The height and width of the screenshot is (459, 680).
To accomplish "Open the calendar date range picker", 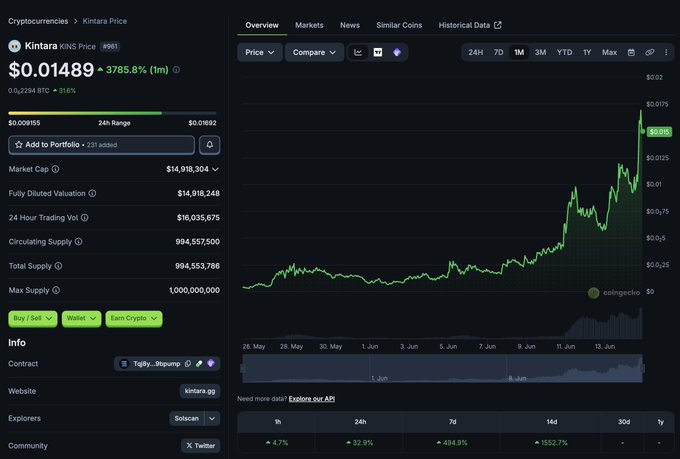I will 631,52.
